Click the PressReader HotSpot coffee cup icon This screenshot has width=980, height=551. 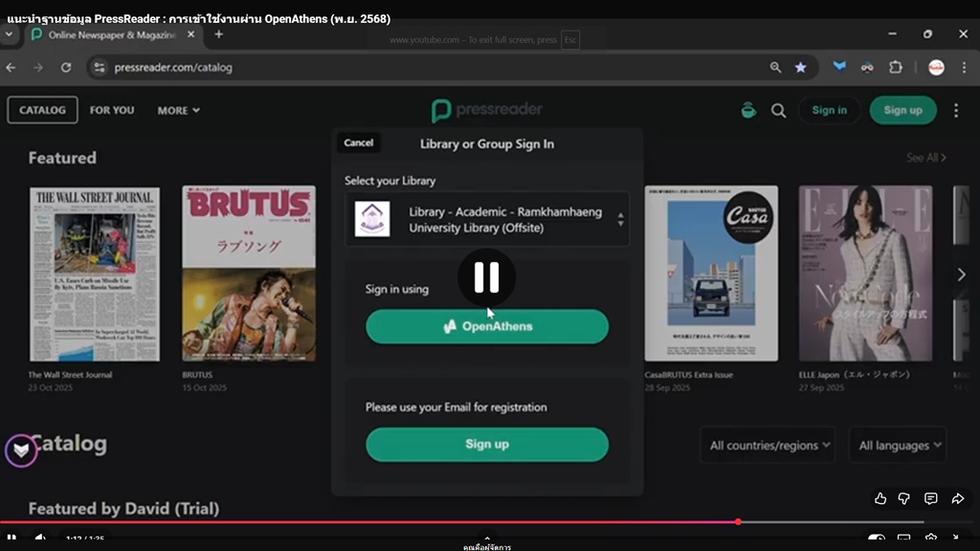click(748, 110)
